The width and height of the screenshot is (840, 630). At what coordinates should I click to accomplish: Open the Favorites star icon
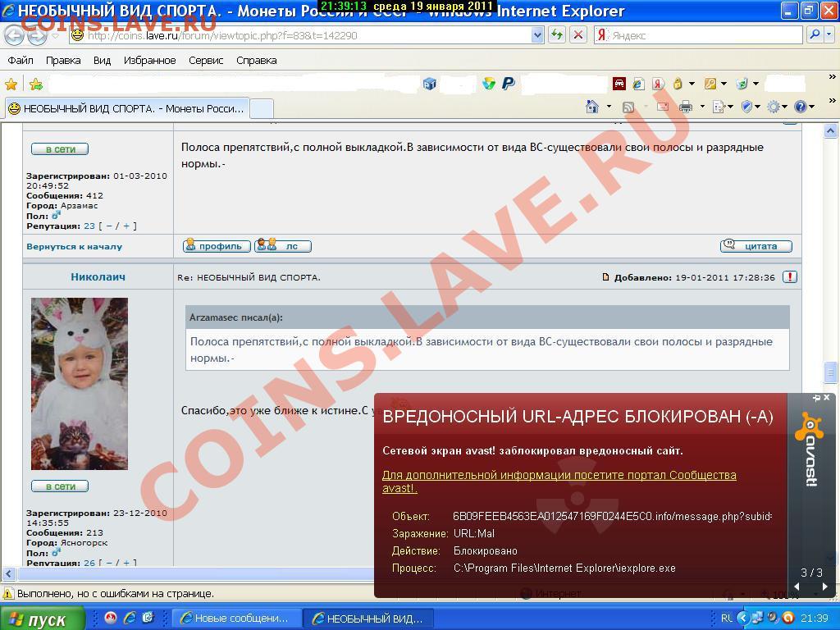pyautogui.click(x=11, y=84)
